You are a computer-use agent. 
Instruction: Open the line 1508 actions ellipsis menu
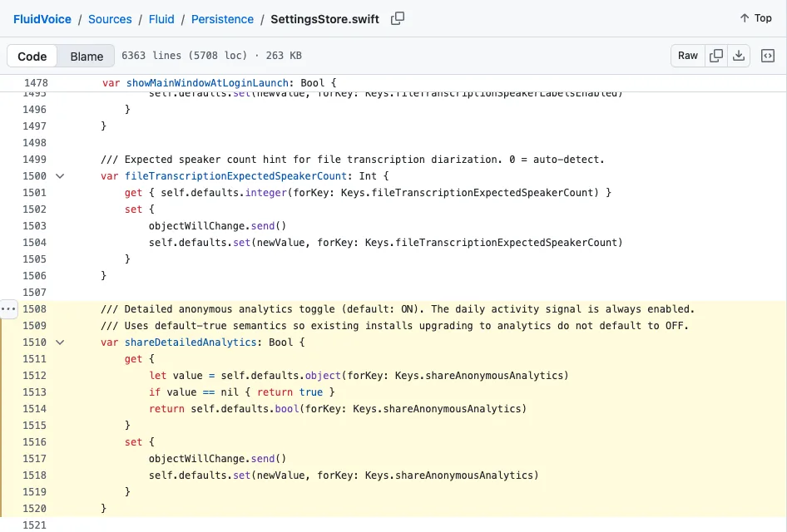(9, 309)
